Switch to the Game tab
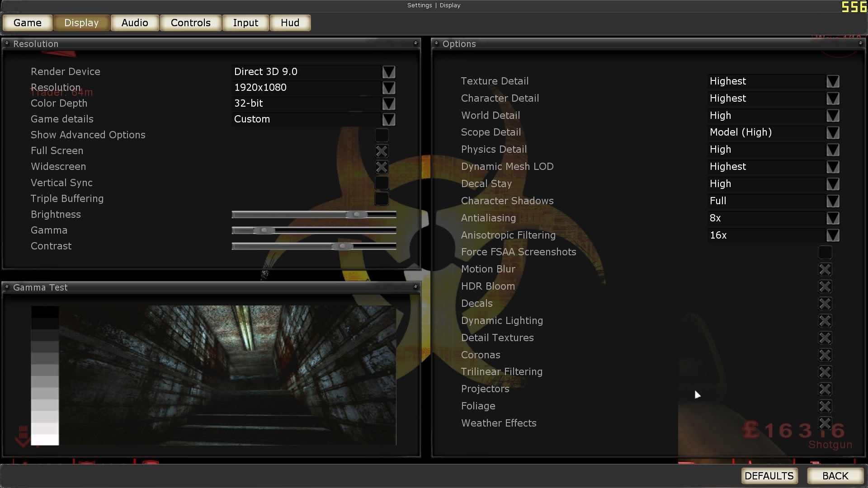Screen dimensions: 868x488 coord(28,23)
